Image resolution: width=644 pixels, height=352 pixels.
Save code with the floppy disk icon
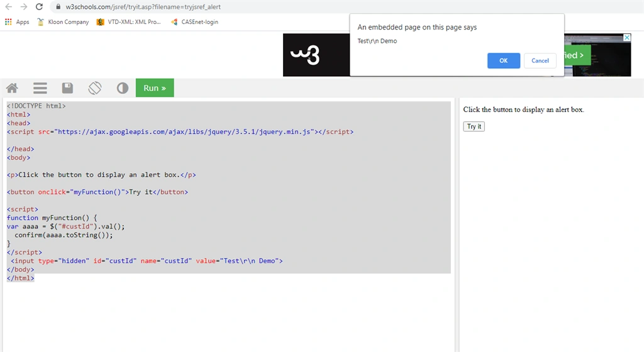point(67,88)
